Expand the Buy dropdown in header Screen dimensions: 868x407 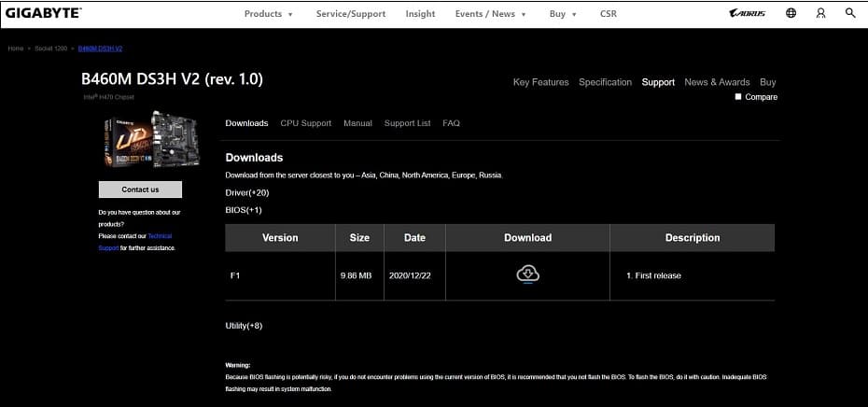click(x=563, y=14)
